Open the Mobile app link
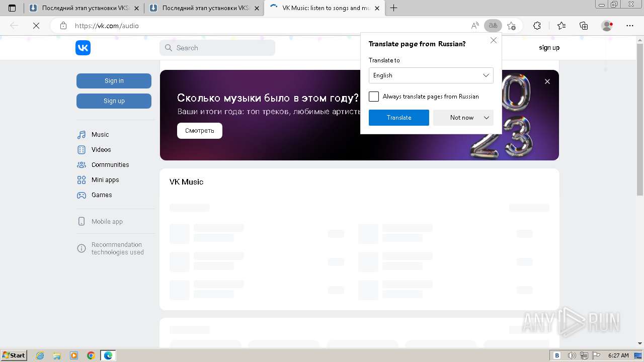 107,222
